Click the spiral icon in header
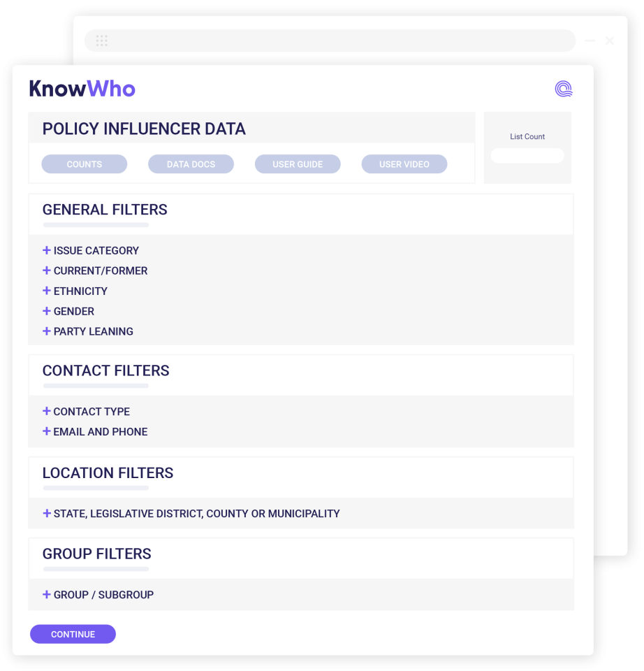 click(563, 89)
